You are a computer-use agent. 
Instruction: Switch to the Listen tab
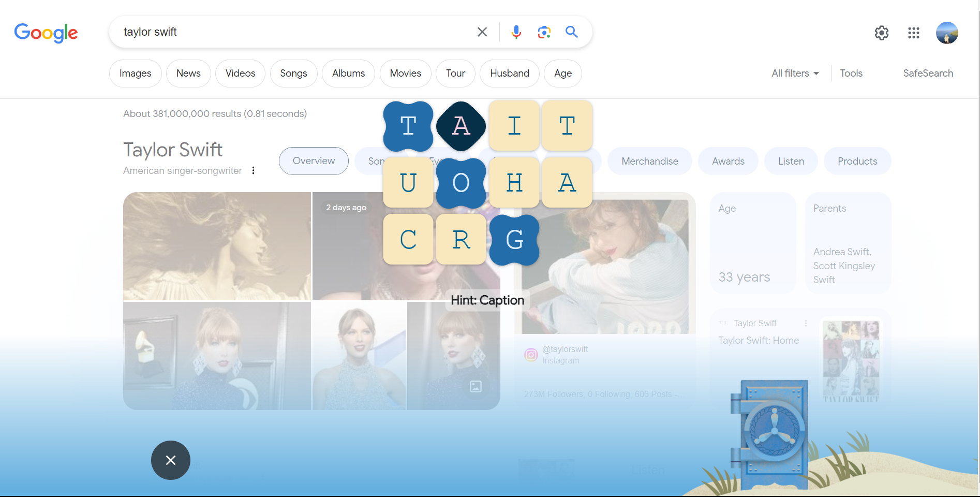791,161
